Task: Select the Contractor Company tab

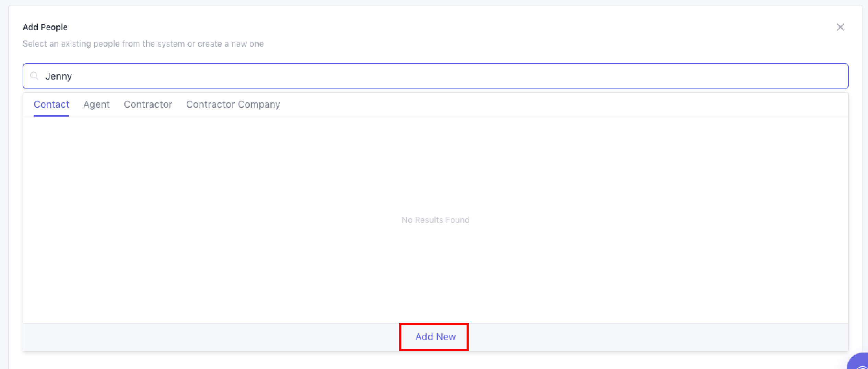Action: (233, 104)
